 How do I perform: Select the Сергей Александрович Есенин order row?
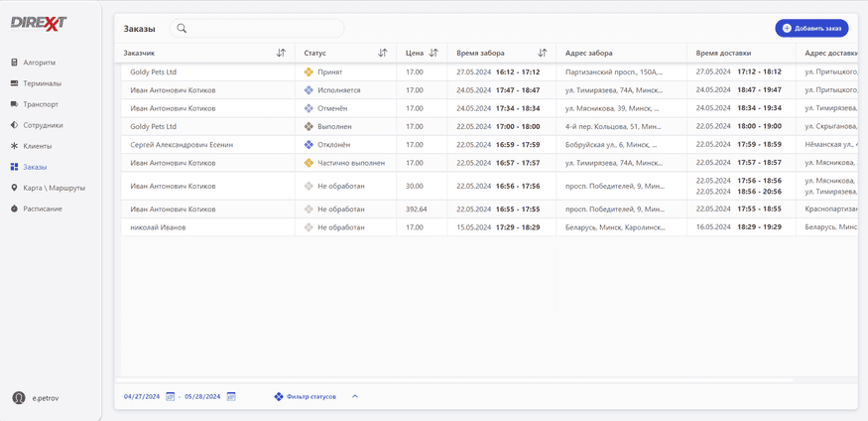coord(489,145)
